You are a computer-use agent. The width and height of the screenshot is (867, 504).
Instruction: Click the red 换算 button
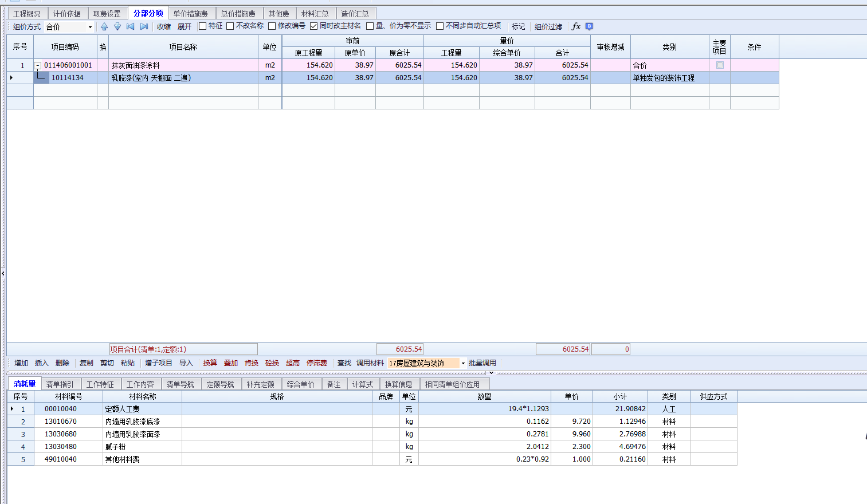[x=210, y=363]
